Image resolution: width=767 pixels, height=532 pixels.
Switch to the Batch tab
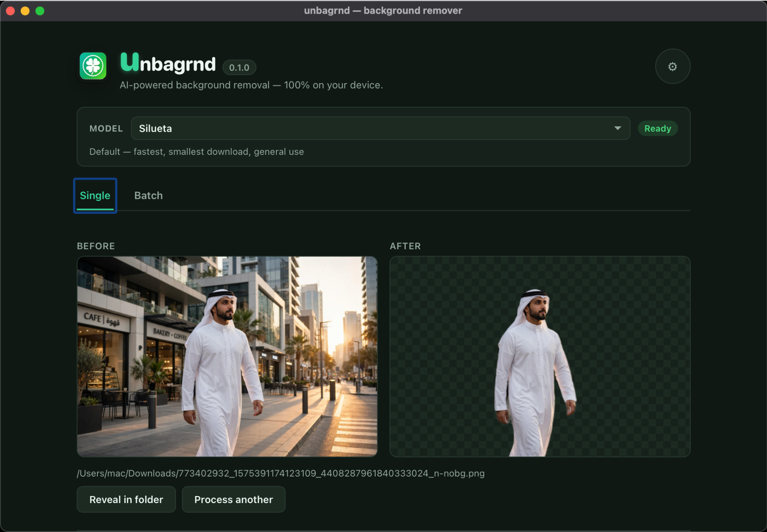149,195
